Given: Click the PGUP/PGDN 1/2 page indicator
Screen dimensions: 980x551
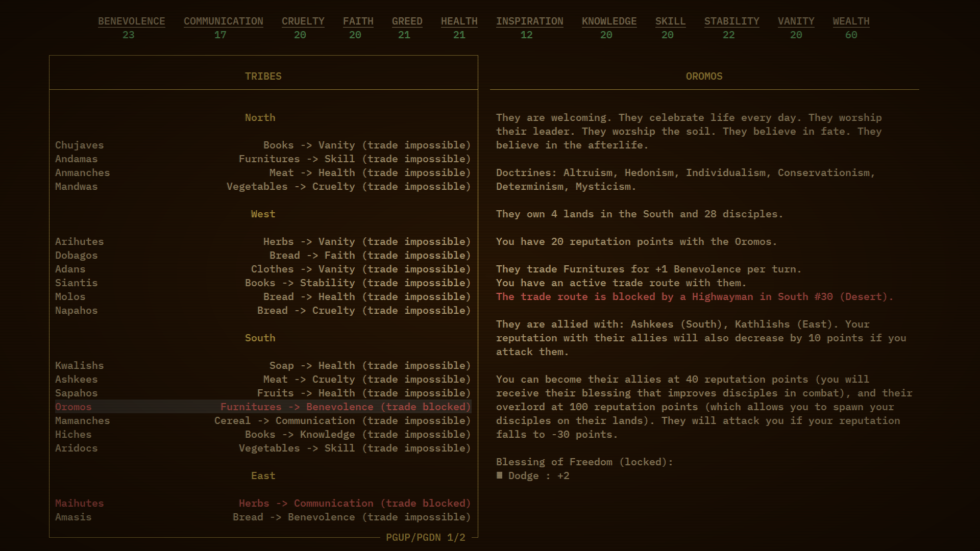Looking at the screenshot, I should (x=426, y=538).
